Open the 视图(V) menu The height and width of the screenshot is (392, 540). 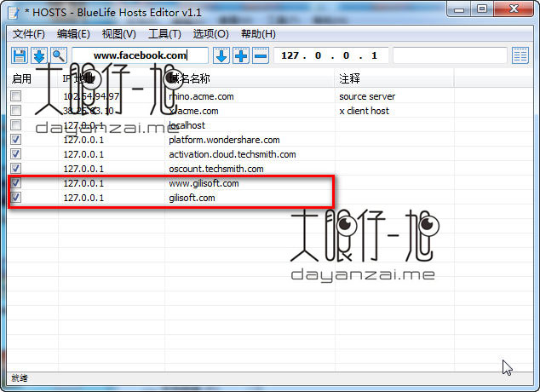pos(118,34)
